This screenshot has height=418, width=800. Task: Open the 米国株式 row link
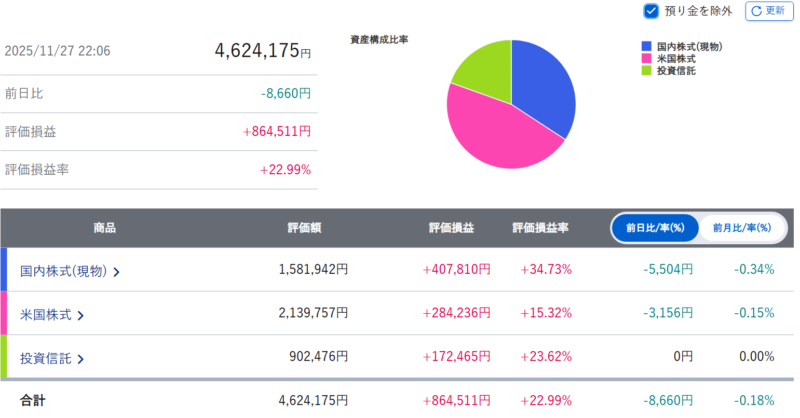coord(46,315)
